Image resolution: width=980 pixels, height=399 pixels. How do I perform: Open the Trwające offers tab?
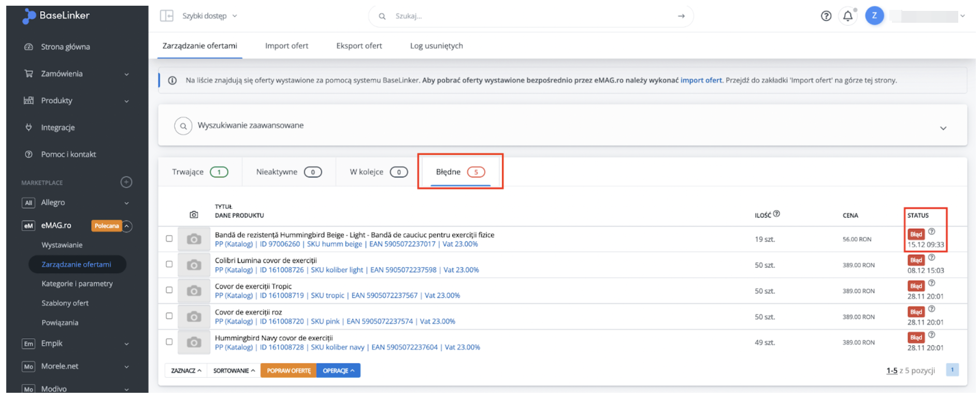pos(200,172)
